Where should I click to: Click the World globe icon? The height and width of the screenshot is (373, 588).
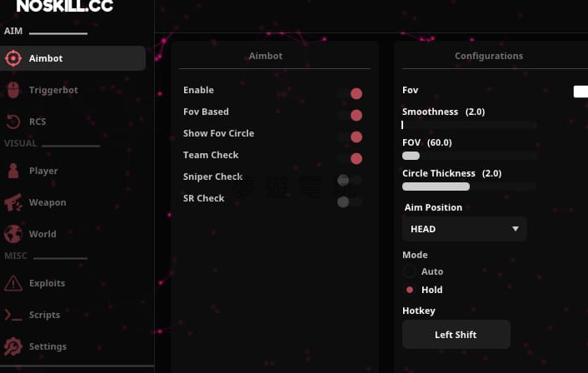(x=13, y=234)
